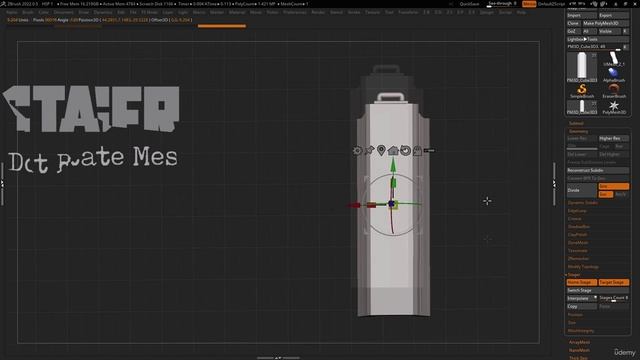Click the GoZ All button
Image resolution: width=640 pixels, height=360 pixels.
pos(589,31)
